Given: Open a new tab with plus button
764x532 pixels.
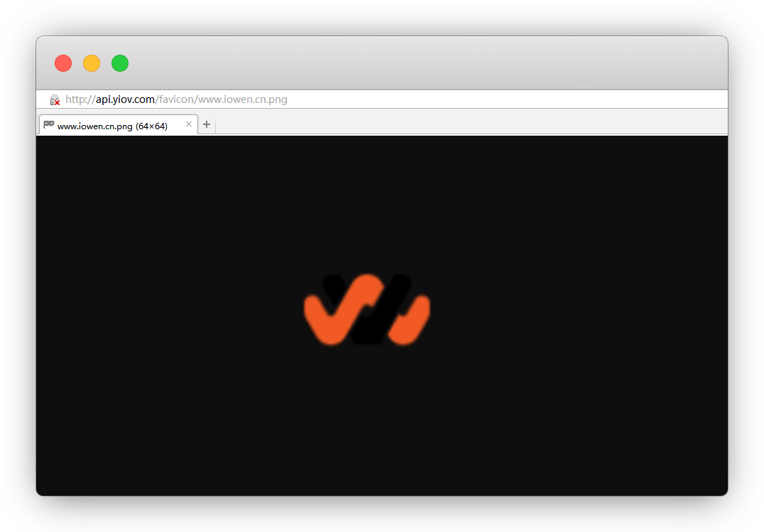Looking at the screenshot, I should click(207, 125).
